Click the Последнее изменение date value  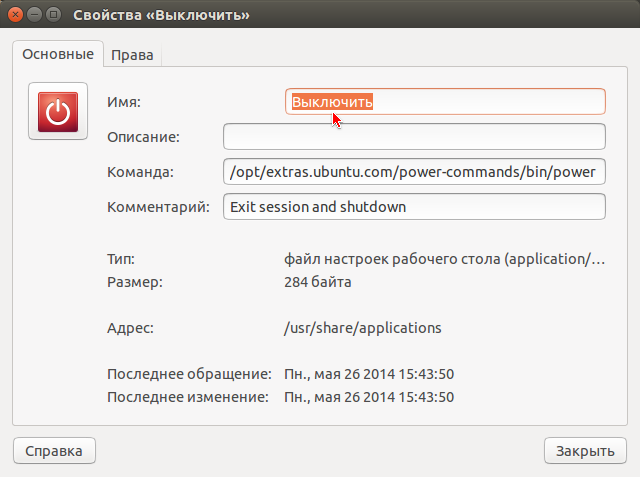coord(369,397)
